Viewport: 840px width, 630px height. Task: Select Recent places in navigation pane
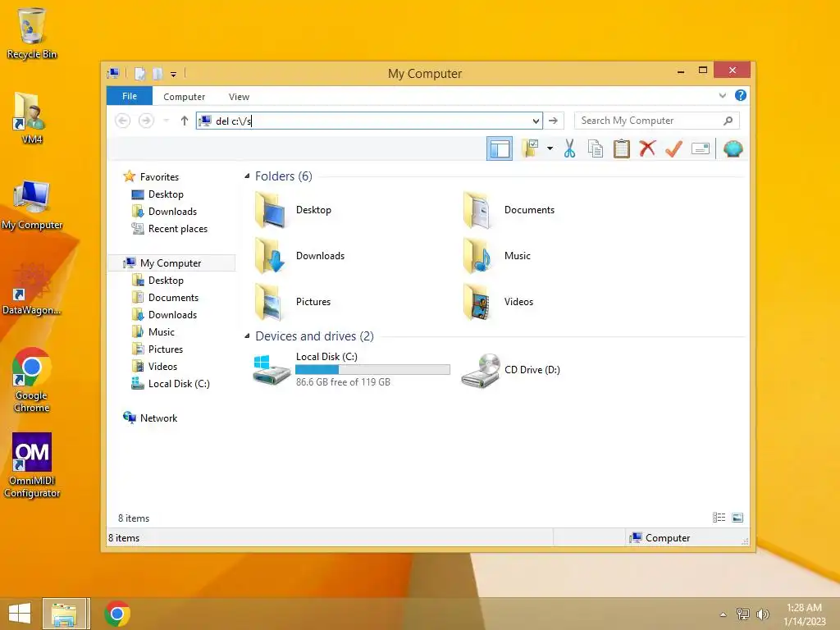coord(170,229)
